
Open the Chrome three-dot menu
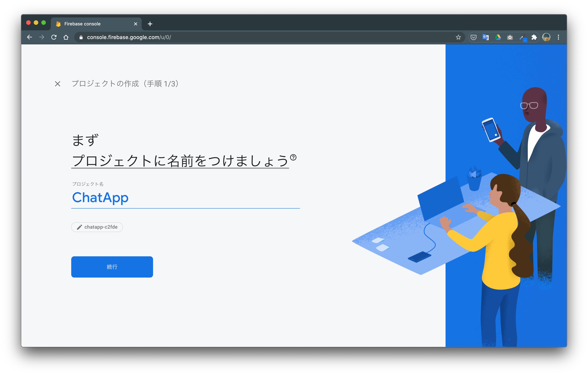[558, 37]
